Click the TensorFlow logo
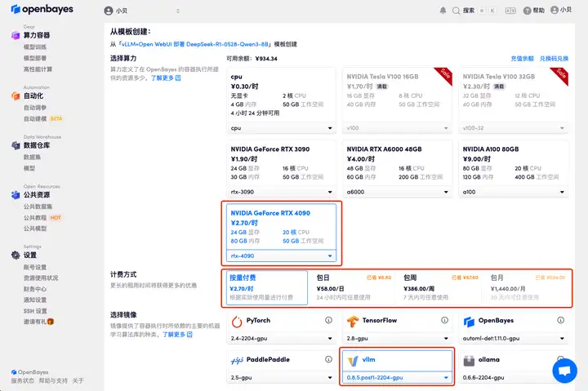The width and height of the screenshot is (588, 391). [353, 322]
